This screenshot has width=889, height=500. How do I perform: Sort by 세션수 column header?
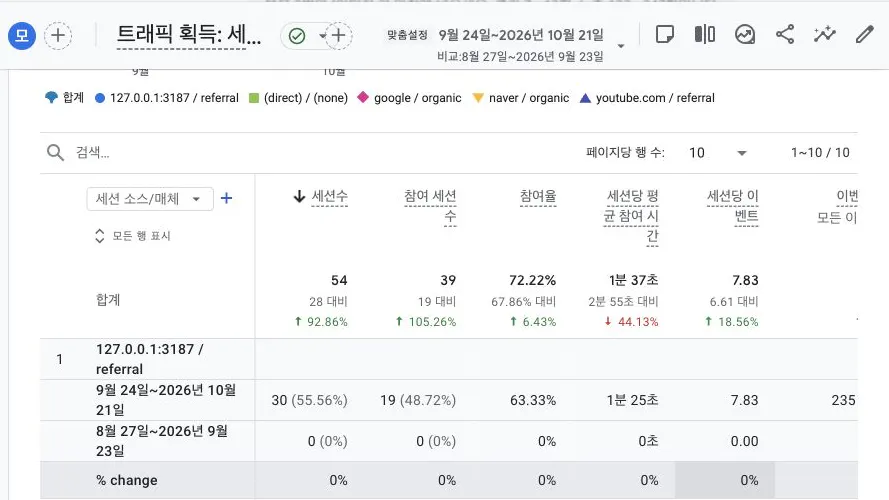329,196
